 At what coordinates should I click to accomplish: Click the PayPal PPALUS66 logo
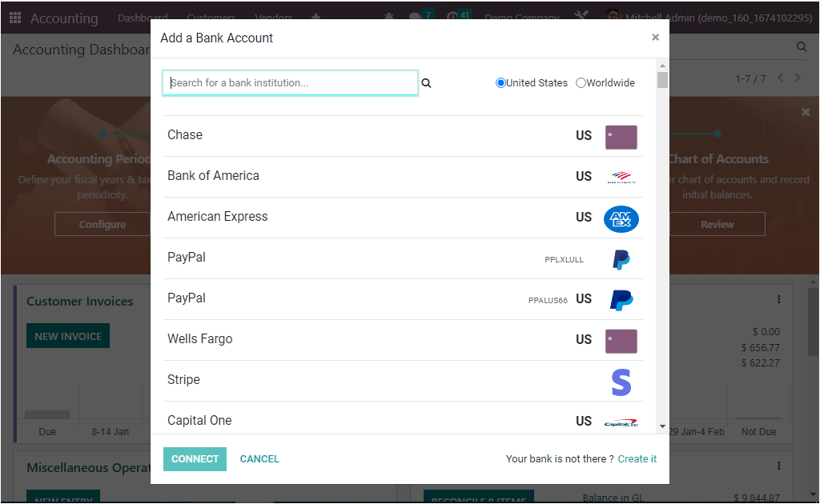pos(621,300)
